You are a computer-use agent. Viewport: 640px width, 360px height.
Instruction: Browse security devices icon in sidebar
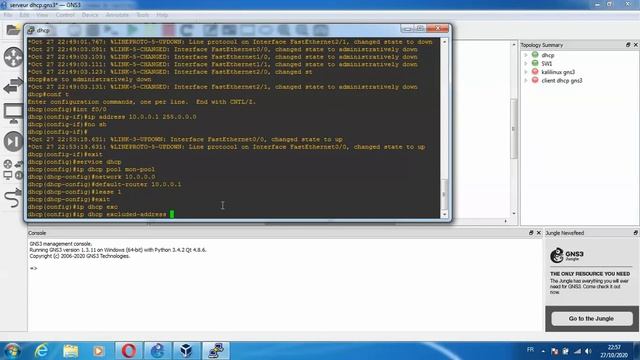tap(13, 141)
